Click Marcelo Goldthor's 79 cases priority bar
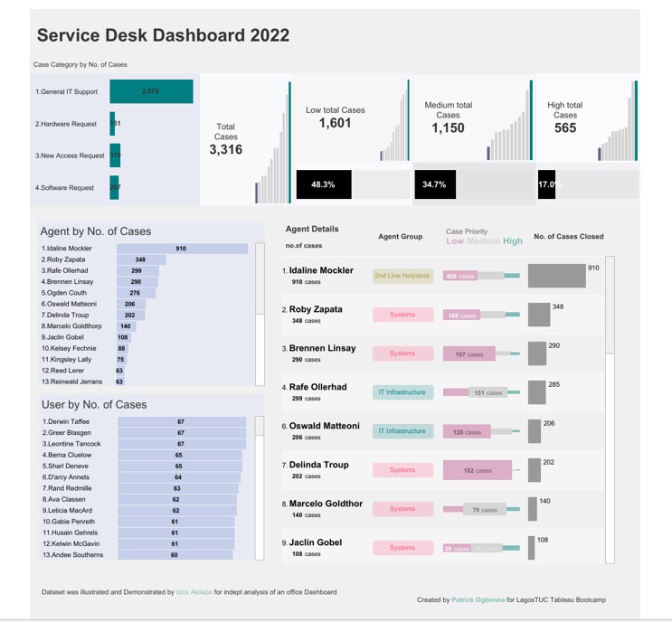This screenshot has width=672, height=622. click(485, 509)
